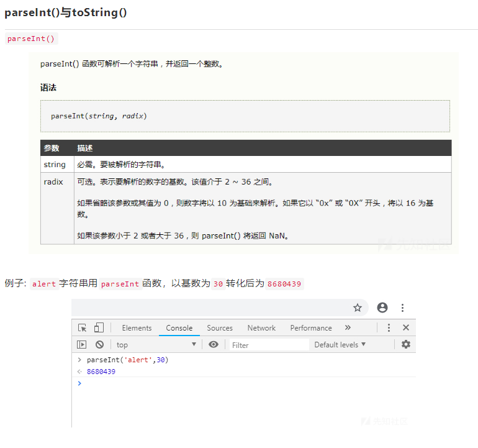Open the Chrome three-dot browser menu
The height and width of the screenshot is (448, 478).
coord(402,308)
